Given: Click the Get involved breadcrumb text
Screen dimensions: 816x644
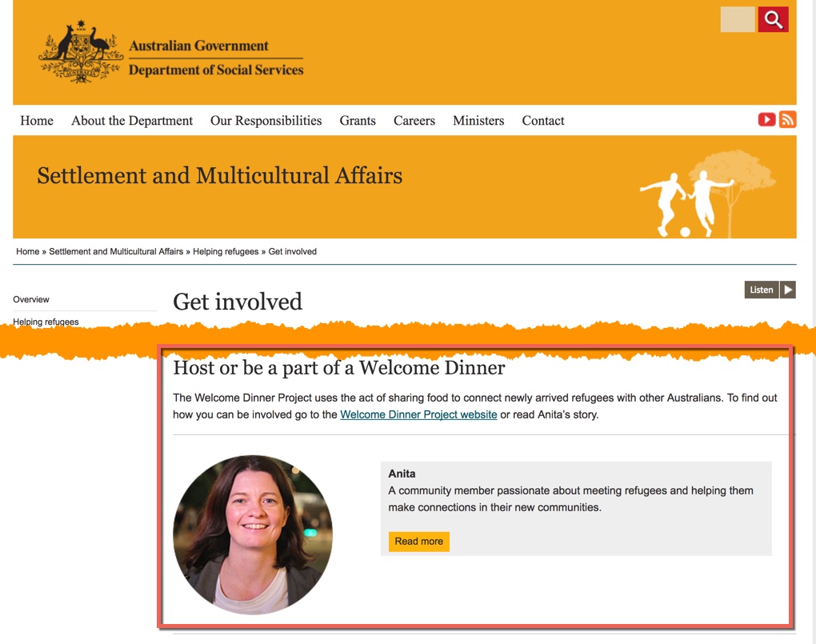Looking at the screenshot, I should pyautogui.click(x=293, y=251).
